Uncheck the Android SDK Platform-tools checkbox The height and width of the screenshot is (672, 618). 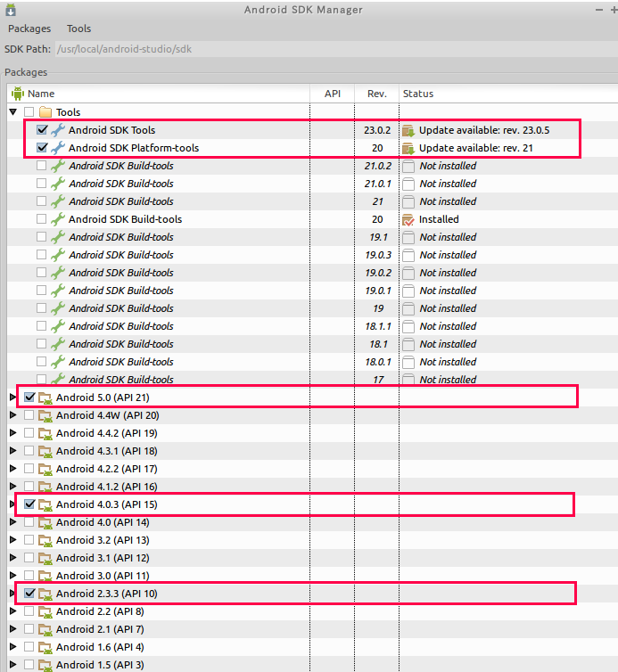(42, 147)
